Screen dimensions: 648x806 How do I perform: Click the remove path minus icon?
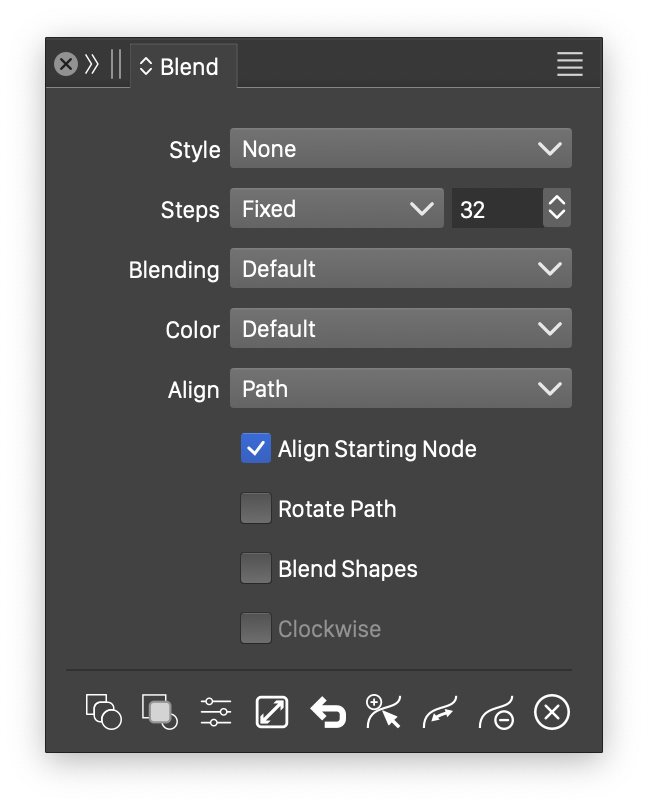click(496, 712)
